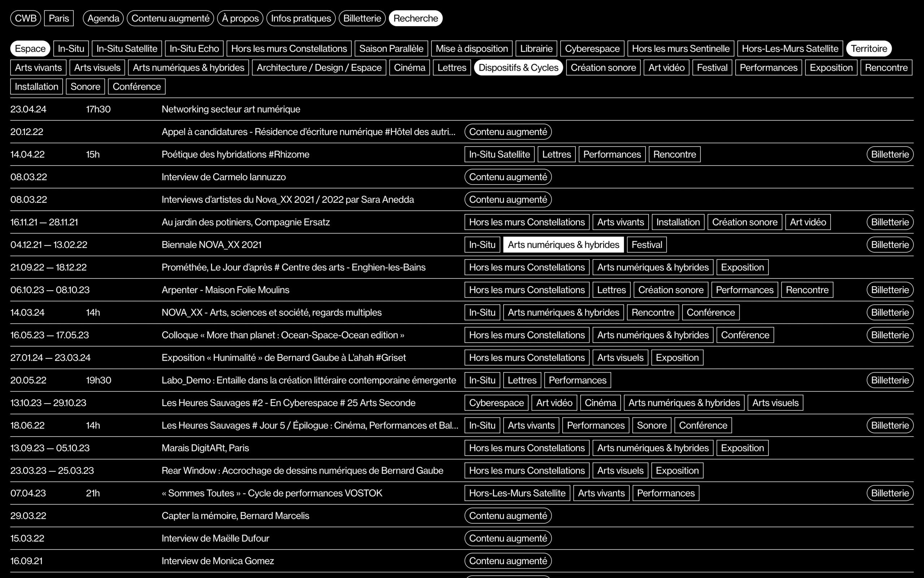924x578 pixels.
Task: Click the Paris location box
Action: pos(59,18)
